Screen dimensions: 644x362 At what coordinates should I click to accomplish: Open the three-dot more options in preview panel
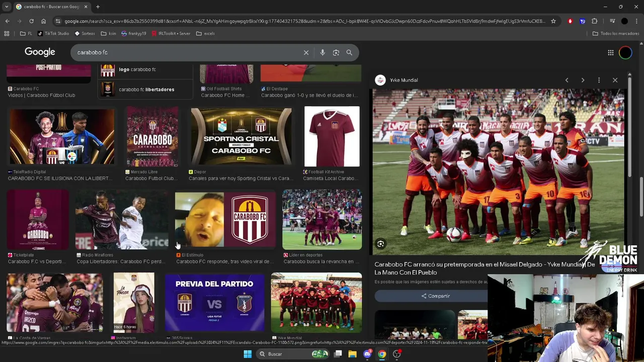[x=599, y=80]
